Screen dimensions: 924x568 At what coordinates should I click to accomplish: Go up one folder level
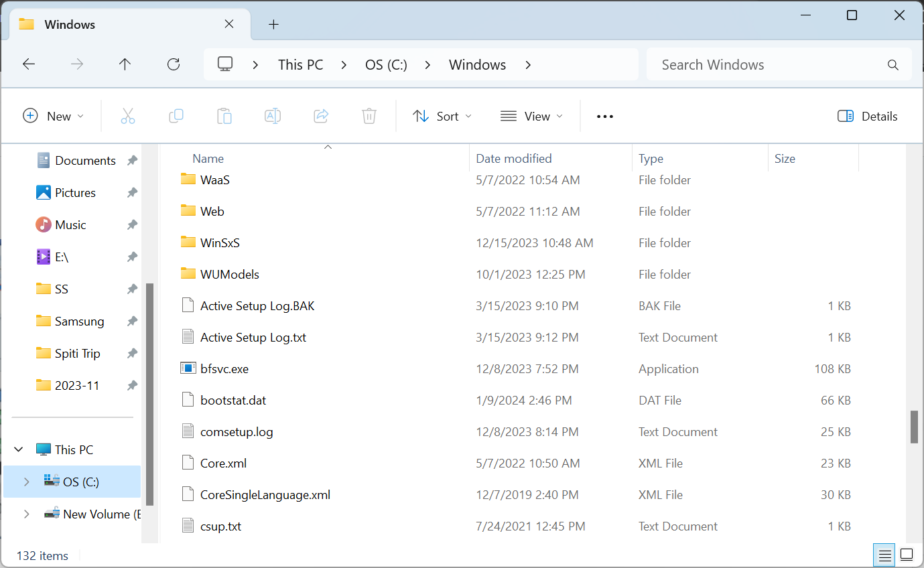pyautogui.click(x=125, y=64)
